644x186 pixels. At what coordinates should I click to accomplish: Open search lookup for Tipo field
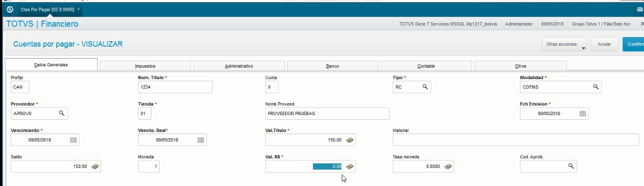click(x=425, y=87)
